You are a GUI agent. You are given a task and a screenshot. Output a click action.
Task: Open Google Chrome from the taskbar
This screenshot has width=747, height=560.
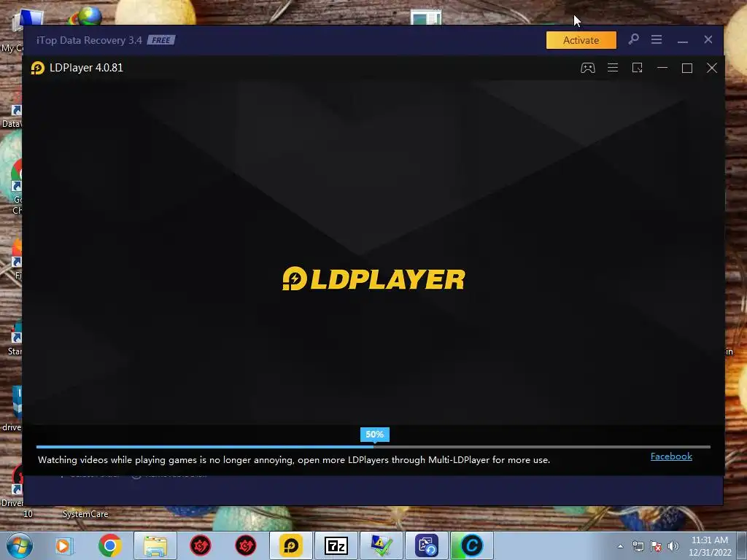pos(109,545)
